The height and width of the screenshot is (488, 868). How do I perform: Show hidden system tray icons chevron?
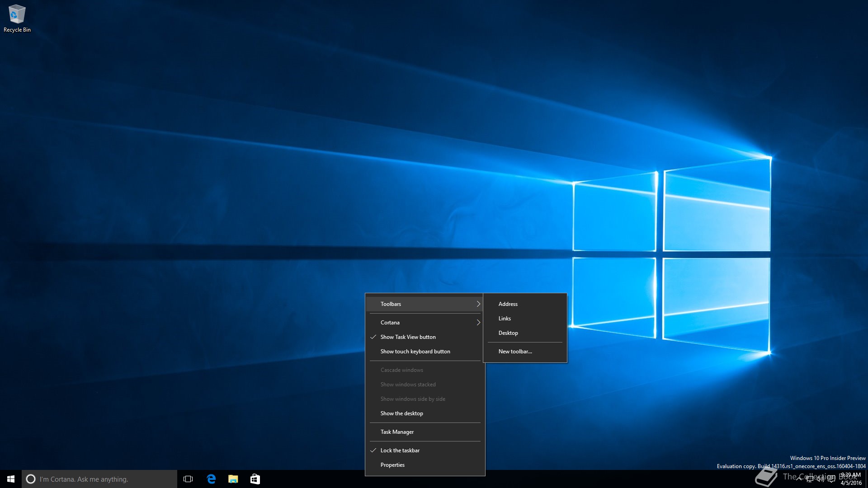coord(799,479)
